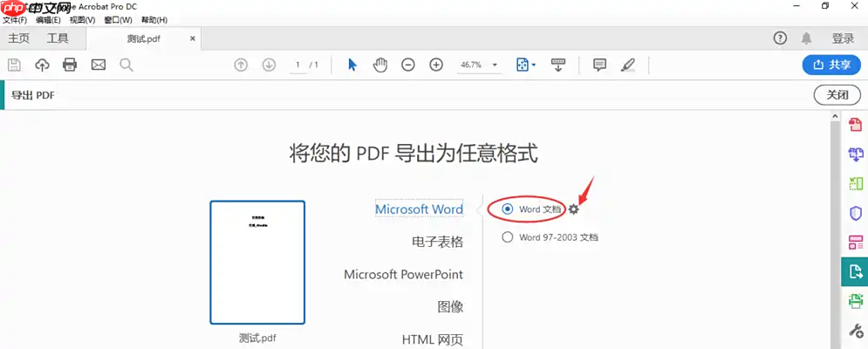
Task: Activate the Hand pan tool
Action: click(x=379, y=65)
